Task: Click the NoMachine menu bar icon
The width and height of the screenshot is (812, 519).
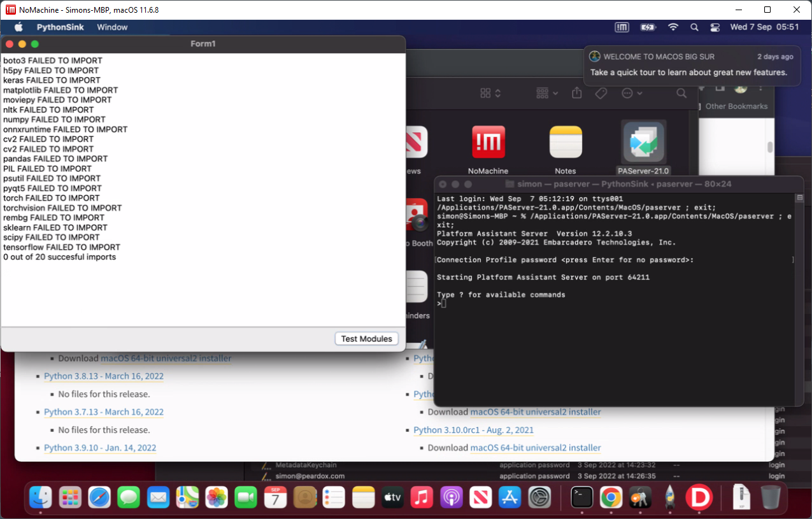Action: click(x=622, y=27)
